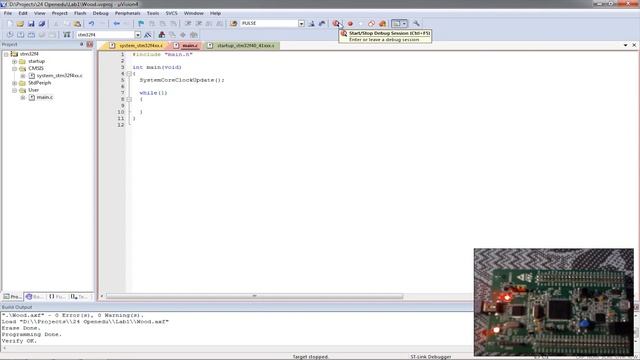Expand the StdPeriph folder in project tree
This screenshot has height=360, width=640.
[14, 83]
